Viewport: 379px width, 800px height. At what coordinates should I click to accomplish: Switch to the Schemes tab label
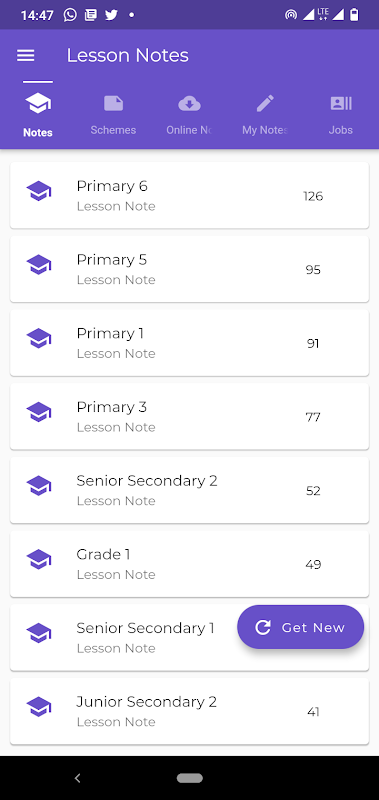113,130
